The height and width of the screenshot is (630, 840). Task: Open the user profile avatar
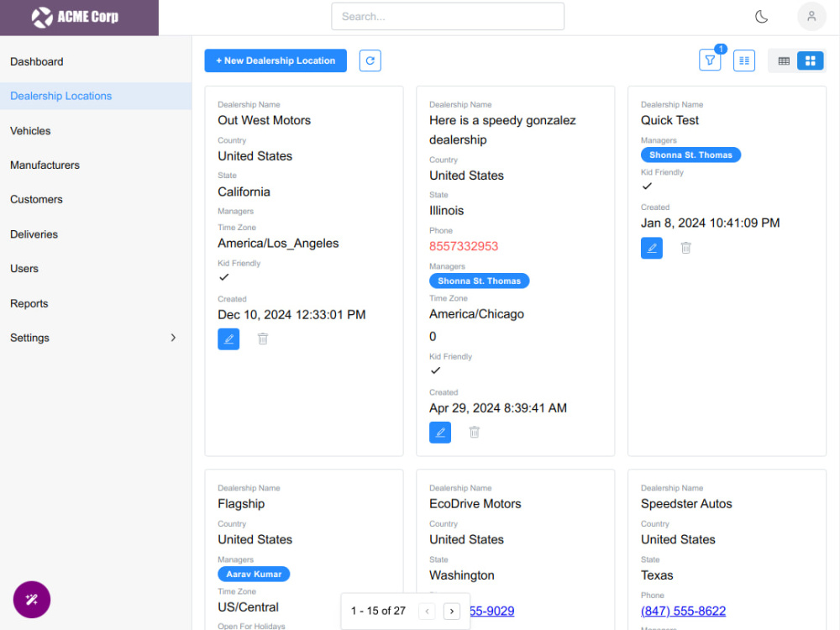click(811, 17)
